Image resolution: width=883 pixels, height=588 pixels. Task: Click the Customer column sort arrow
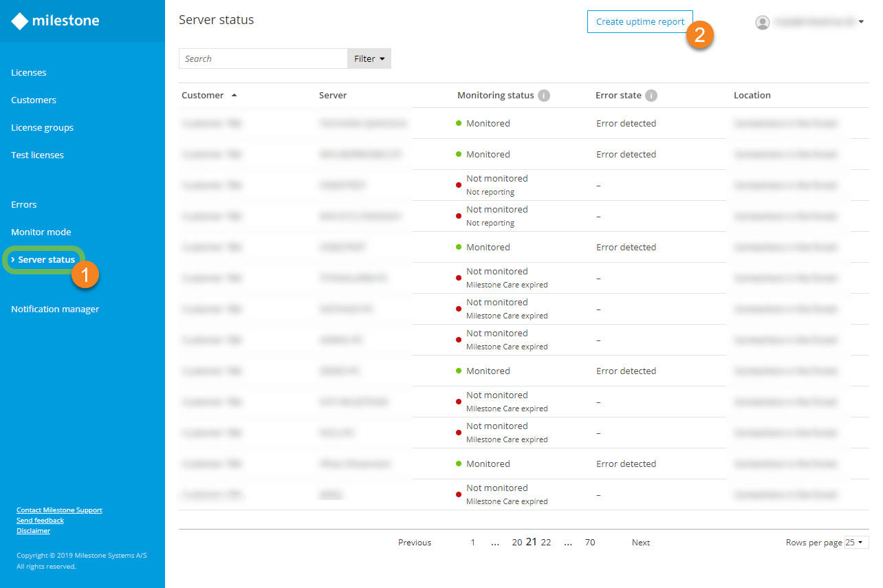pos(234,96)
